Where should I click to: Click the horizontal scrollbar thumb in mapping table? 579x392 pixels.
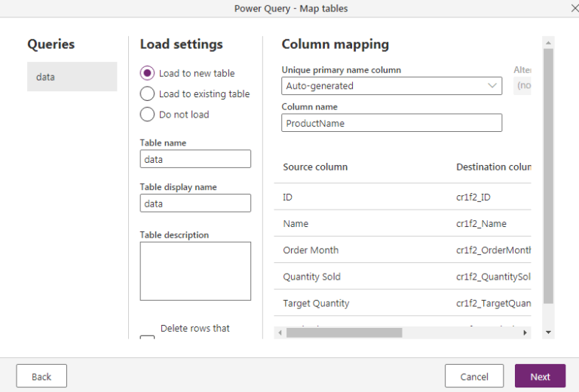[x=343, y=332]
